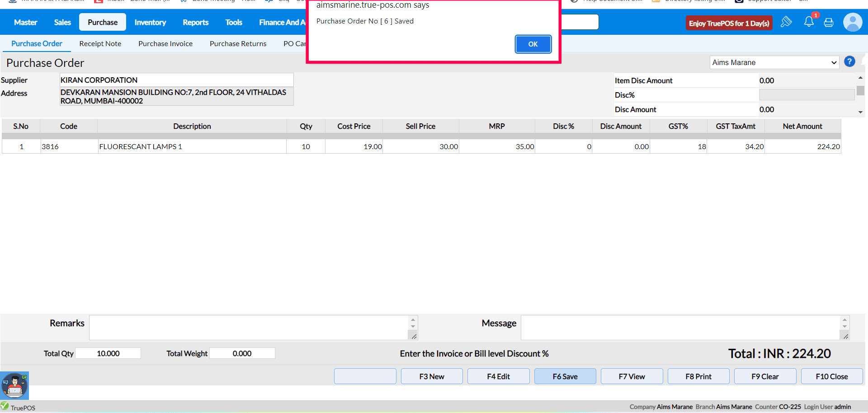The height and width of the screenshot is (413, 868).
Task: Click the Cost Price column header
Action: [x=354, y=126]
